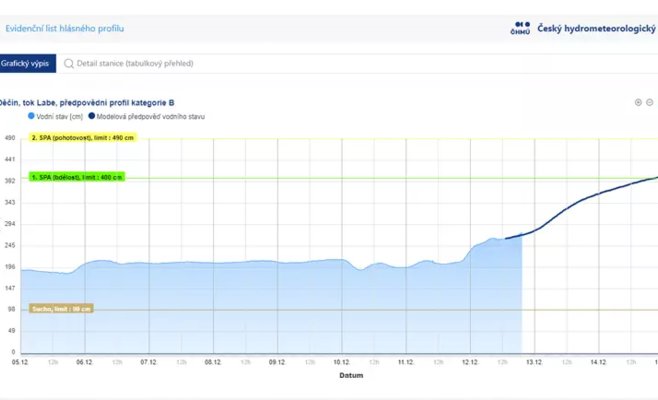
Task: Click the minus zoom icon above the chart
Action: (x=649, y=102)
